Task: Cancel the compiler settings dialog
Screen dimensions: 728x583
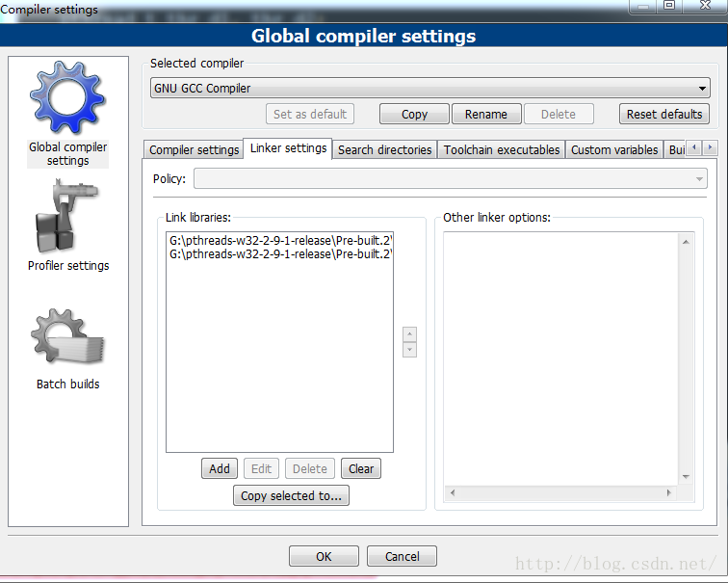Action: 402,556
